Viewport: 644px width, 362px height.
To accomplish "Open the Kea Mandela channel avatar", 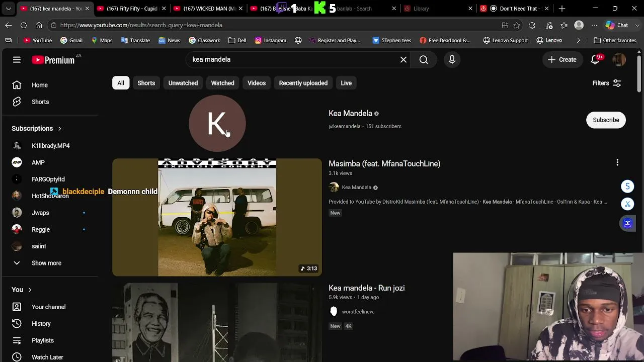I will pyautogui.click(x=217, y=123).
